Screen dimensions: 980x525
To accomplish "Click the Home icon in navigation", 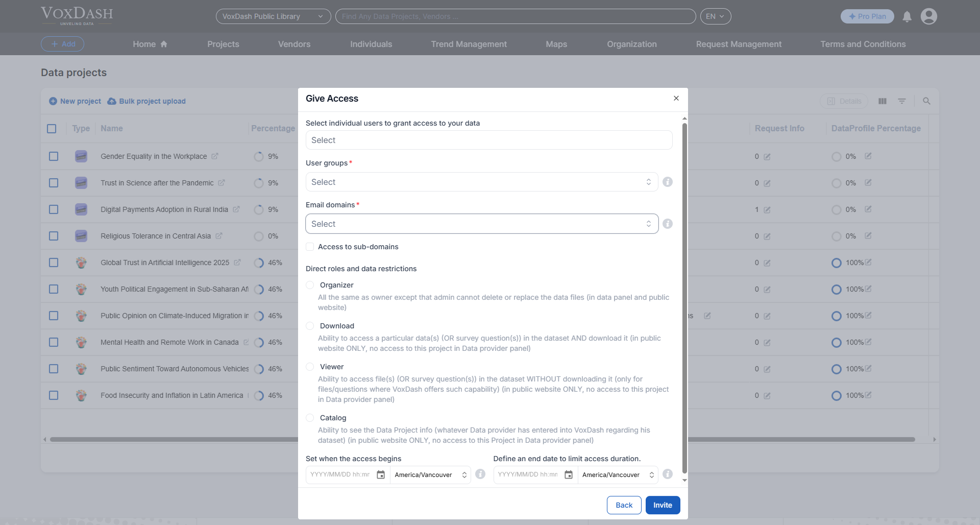I will coord(164,44).
